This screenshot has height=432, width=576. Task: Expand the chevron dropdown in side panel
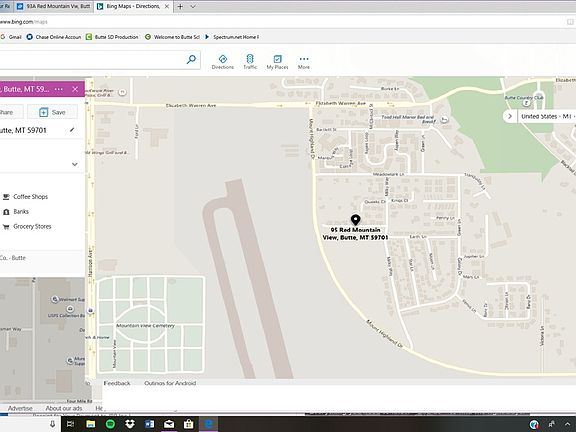(75, 164)
